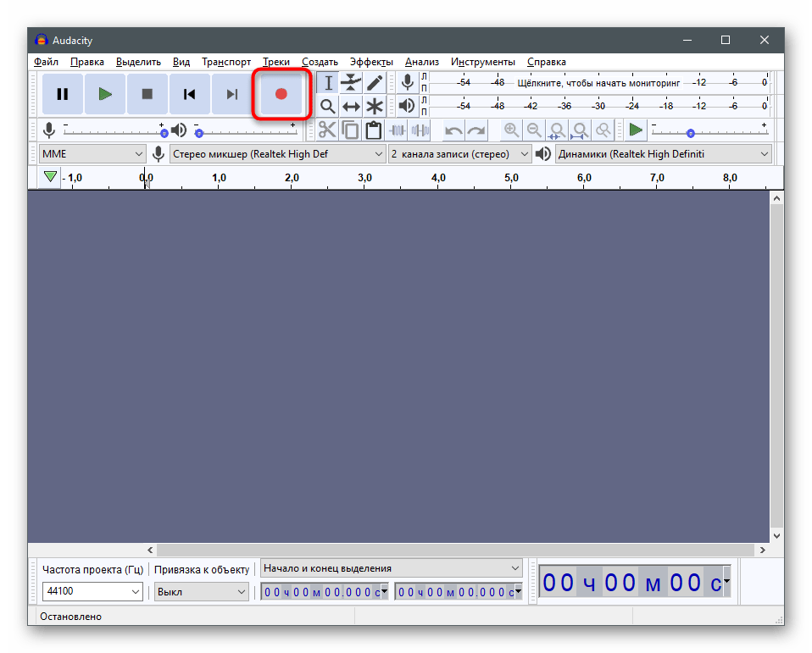This screenshot has width=812, height=653.
Task: Select the Time Shift tool
Action: tap(351, 107)
